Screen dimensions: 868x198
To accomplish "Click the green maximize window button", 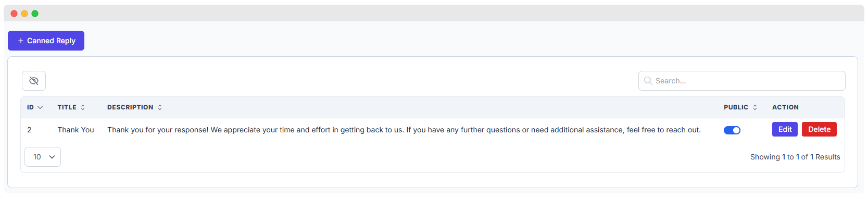I will click(35, 14).
